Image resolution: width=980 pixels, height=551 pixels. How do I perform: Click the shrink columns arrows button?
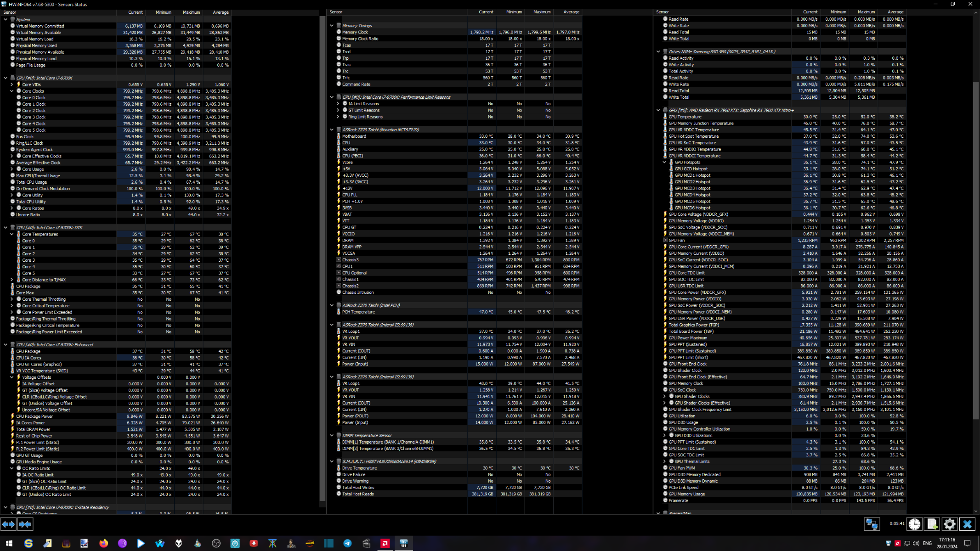point(25,524)
